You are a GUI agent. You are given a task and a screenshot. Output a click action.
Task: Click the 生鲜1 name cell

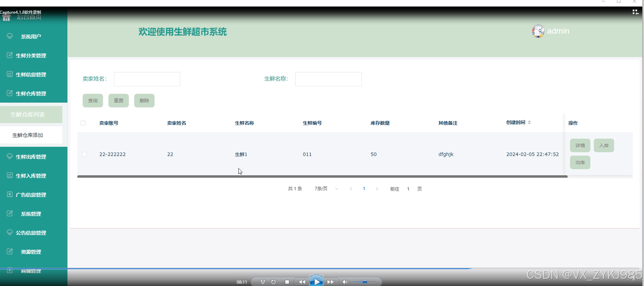pyautogui.click(x=241, y=154)
